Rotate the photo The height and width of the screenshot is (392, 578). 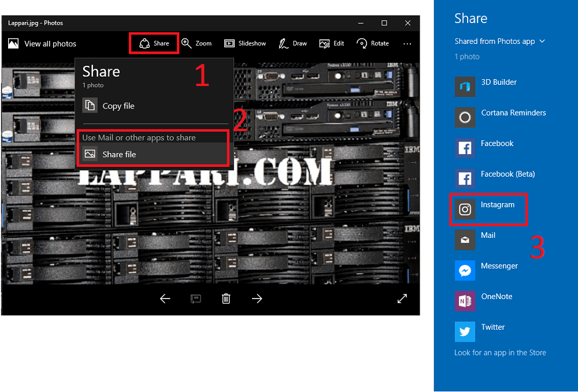(373, 43)
